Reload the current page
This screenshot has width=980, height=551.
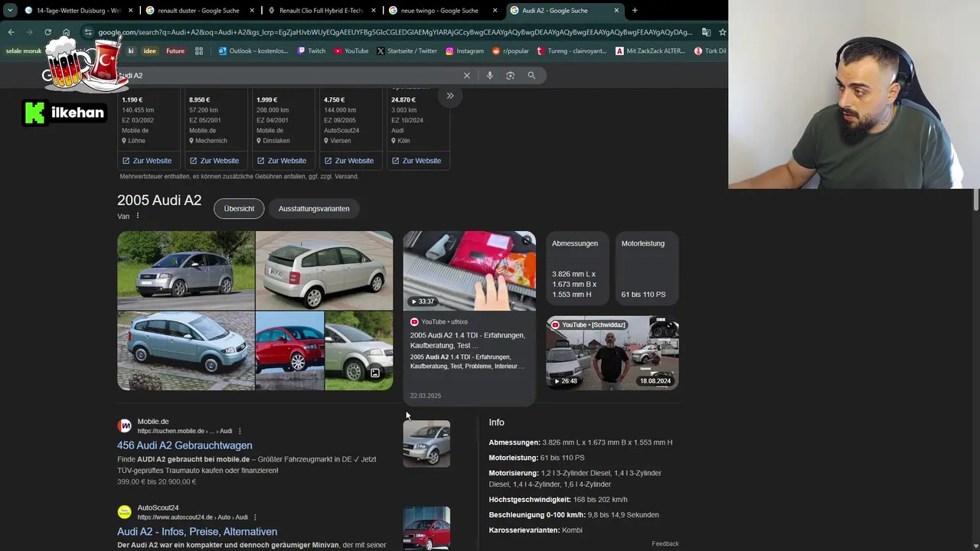point(47,32)
